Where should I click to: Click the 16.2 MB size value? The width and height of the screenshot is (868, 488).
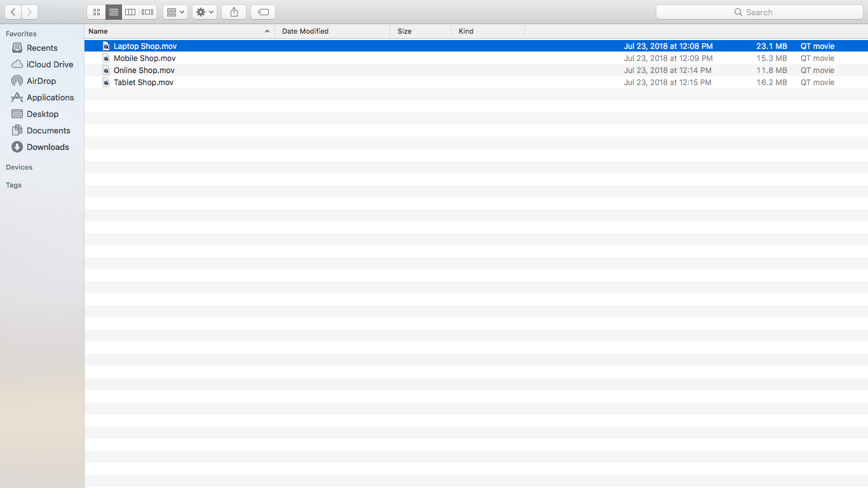(771, 82)
